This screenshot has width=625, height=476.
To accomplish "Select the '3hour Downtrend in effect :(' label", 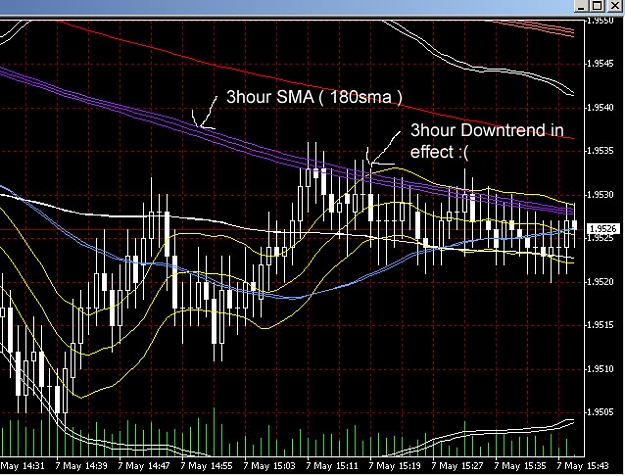I will (487, 141).
